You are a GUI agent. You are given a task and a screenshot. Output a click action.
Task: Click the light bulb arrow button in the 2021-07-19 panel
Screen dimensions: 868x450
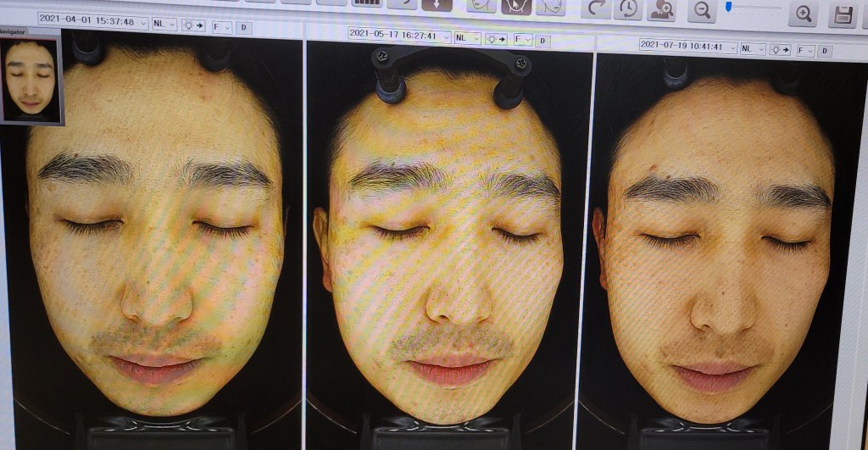click(781, 50)
